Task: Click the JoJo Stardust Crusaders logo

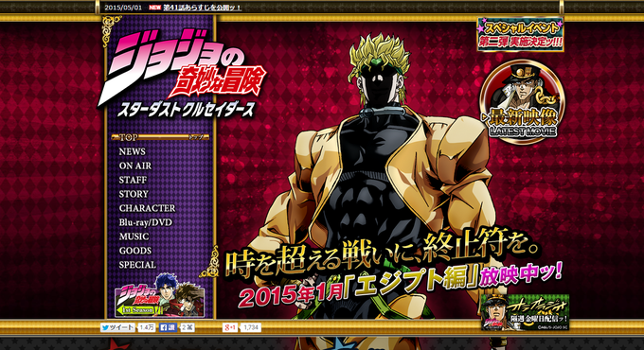Action: point(182,74)
